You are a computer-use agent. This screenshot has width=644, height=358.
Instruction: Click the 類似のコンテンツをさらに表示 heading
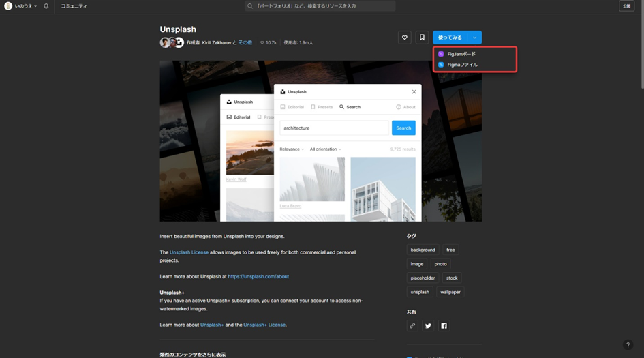[193, 355]
